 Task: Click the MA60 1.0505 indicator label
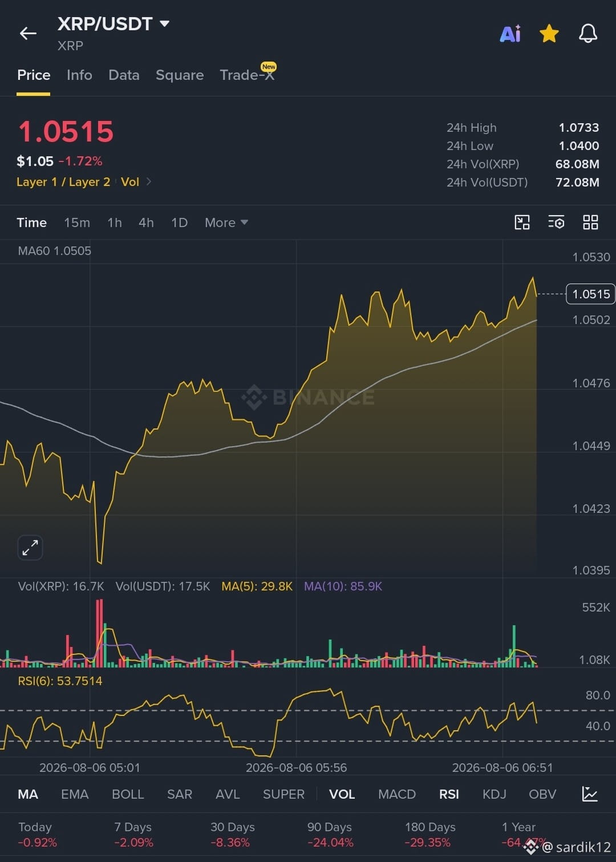pyautogui.click(x=54, y=251)
